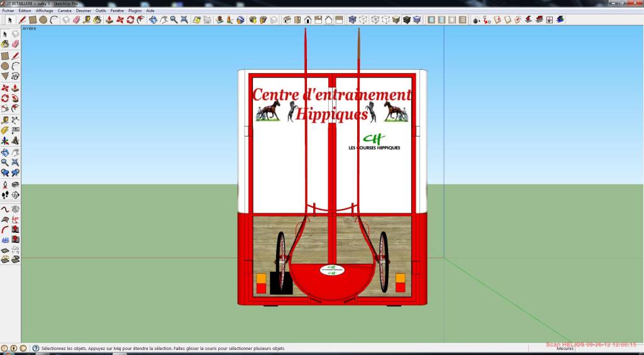This screenshot has height=355, width=644.
Task: Open the Plugins menu
Action: click(135, 11)
